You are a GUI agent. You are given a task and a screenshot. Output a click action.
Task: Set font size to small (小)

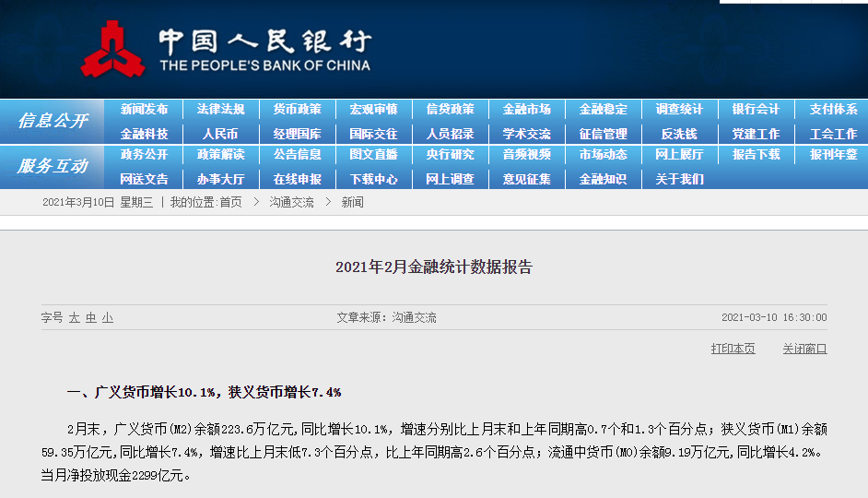108,318
